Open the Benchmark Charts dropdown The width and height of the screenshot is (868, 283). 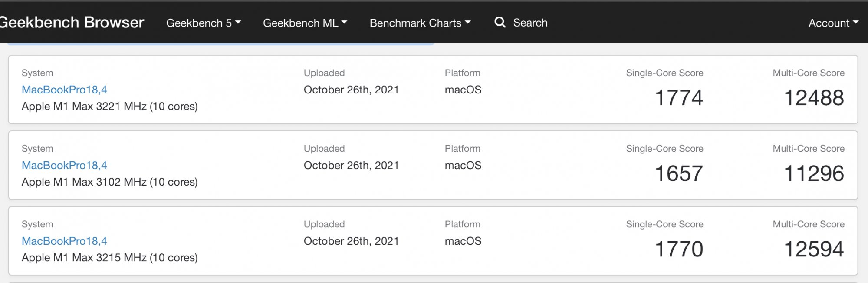point(420,23)
